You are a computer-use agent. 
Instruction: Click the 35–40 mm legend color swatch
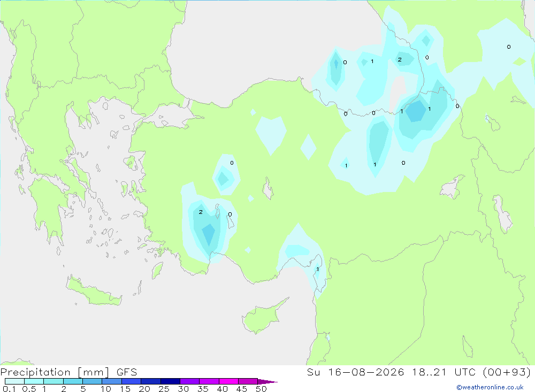pos(209,381)
